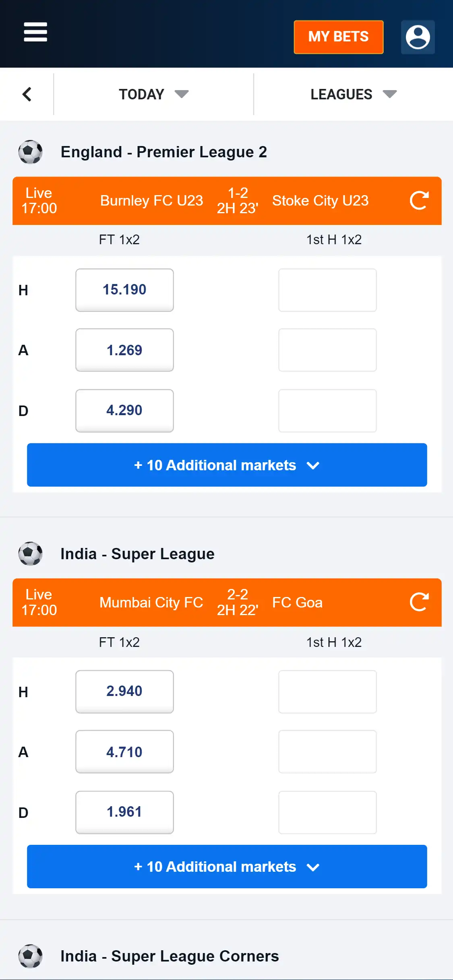Viewport: 453px width, 980px height.
Task: Open MY BETS
Action: coord(338,37)
